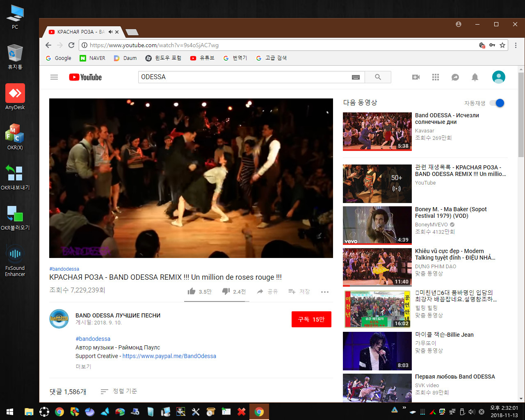Open the Google bookmark

click(59, 58)
